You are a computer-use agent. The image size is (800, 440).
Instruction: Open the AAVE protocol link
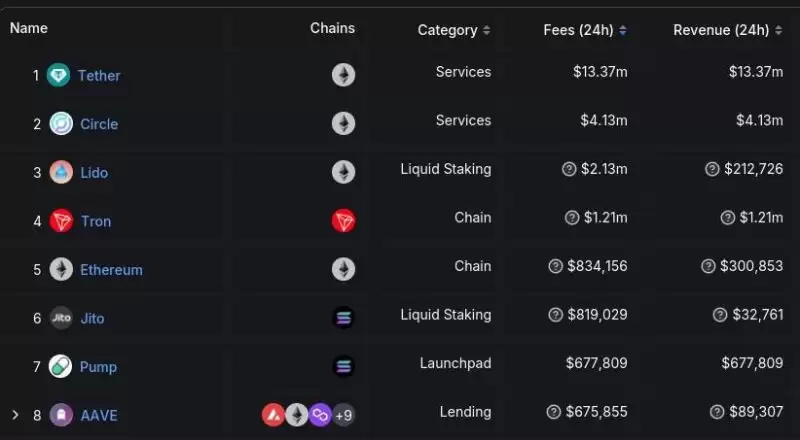(99, 415)
